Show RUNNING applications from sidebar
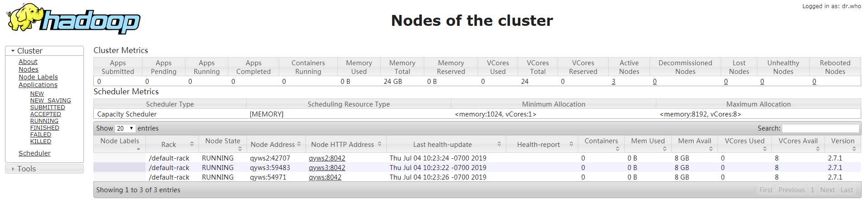This screenshot has height=219, width=868. coord(44,121)
